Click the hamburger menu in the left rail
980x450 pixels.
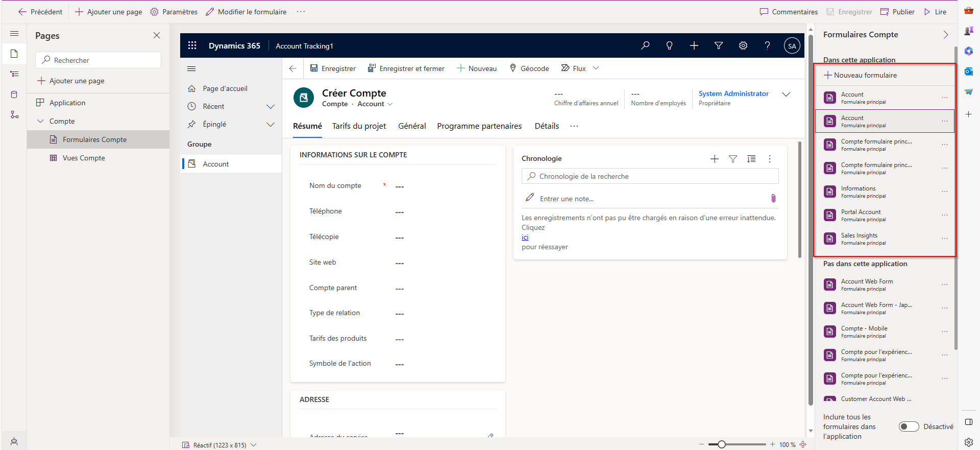[x=14, y=33]
